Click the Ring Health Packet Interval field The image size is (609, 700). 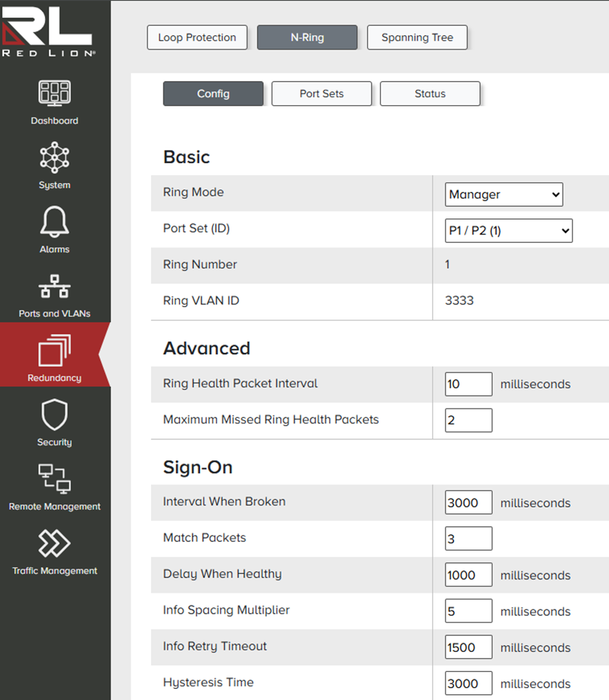click(468, 384)
